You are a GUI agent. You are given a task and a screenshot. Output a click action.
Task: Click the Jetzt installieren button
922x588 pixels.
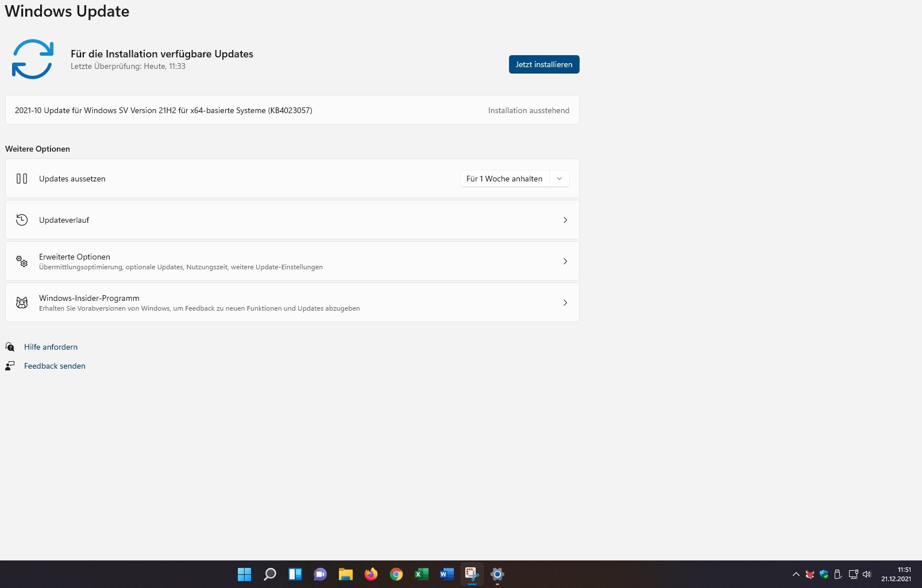pyautogui.click(x=544, y=64)
